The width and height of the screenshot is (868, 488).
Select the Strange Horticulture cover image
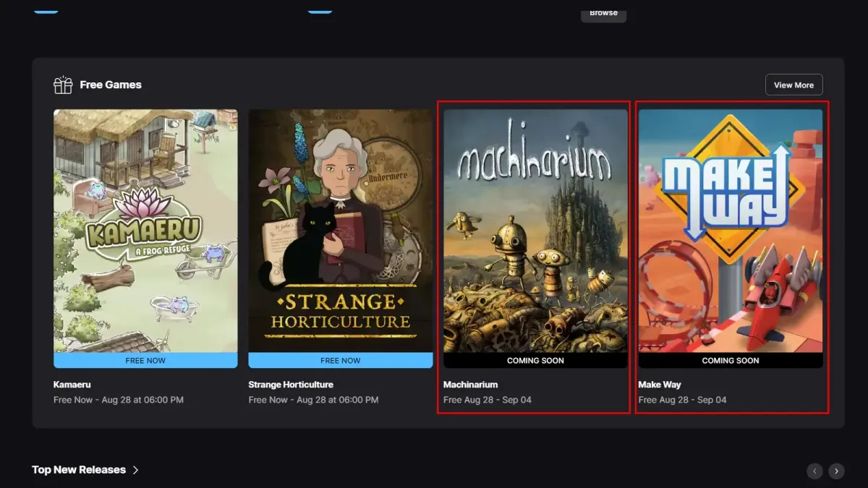pyautogui.click(x=341, y=231)
